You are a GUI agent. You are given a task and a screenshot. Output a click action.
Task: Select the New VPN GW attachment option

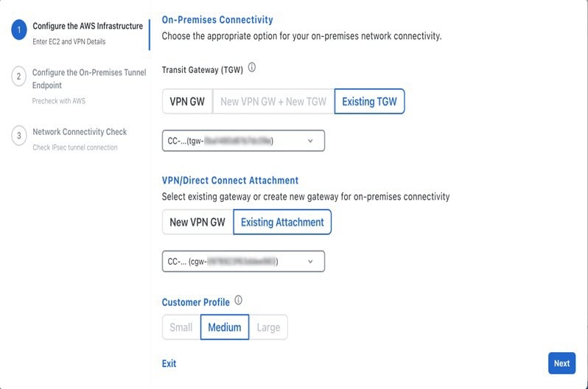pyautogui.click(x=197, y=222)
